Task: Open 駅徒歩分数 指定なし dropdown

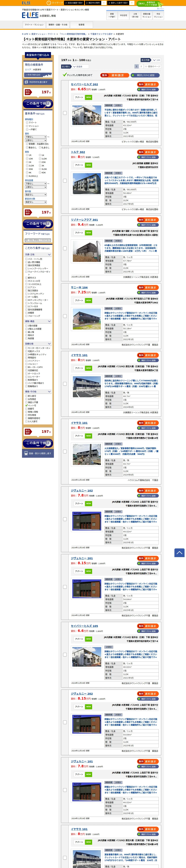Action: pos(36,202)
